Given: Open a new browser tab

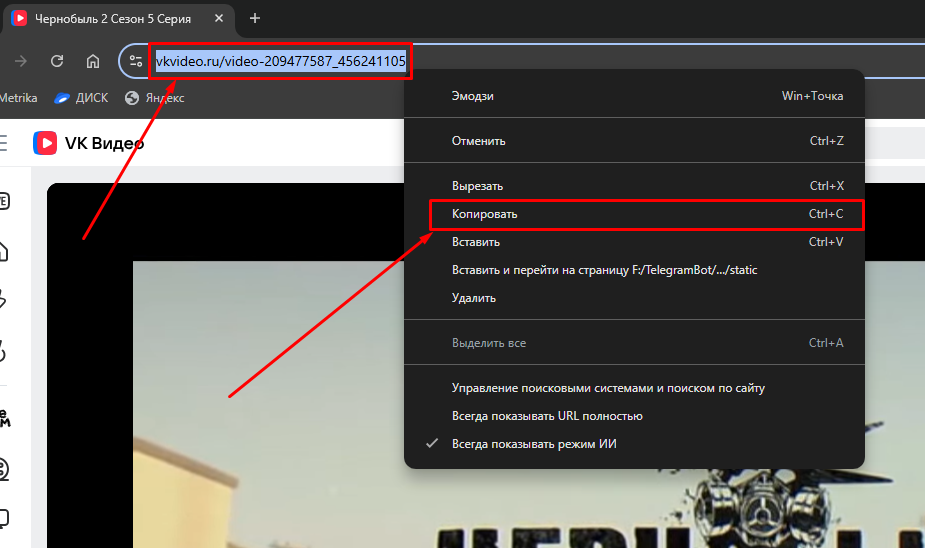Looking at the screenshot, I should [x=255, y=18].
